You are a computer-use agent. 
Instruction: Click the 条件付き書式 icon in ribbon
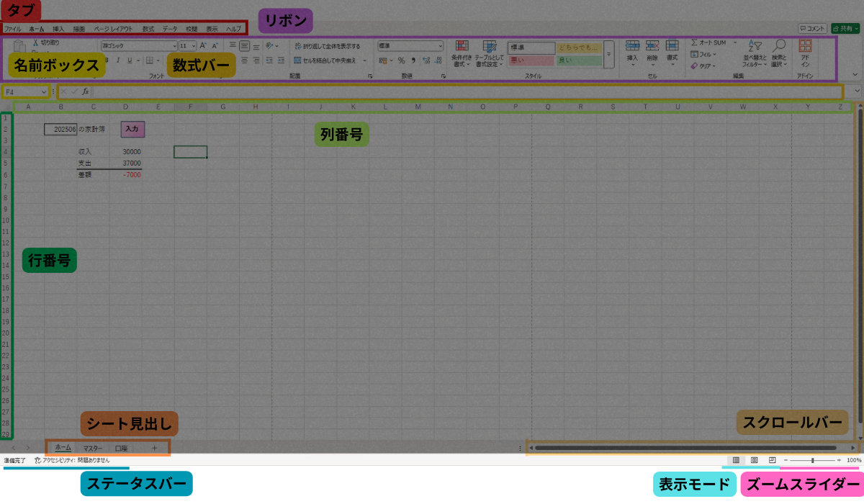point(462,46)
